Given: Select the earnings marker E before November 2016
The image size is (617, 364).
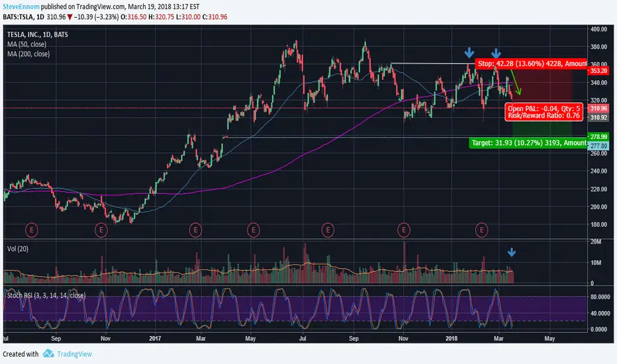Looking at the screenshot, I should pos(101,230).
